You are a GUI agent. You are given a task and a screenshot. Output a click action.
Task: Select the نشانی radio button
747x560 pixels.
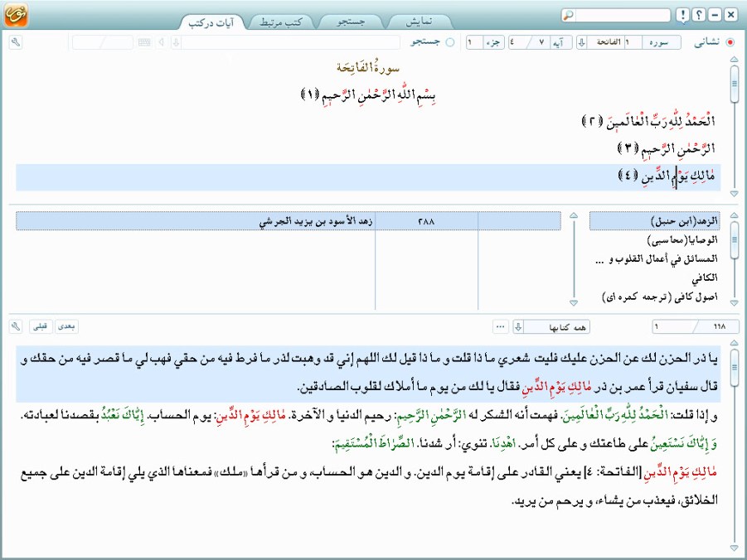click(x=730, y=42)
